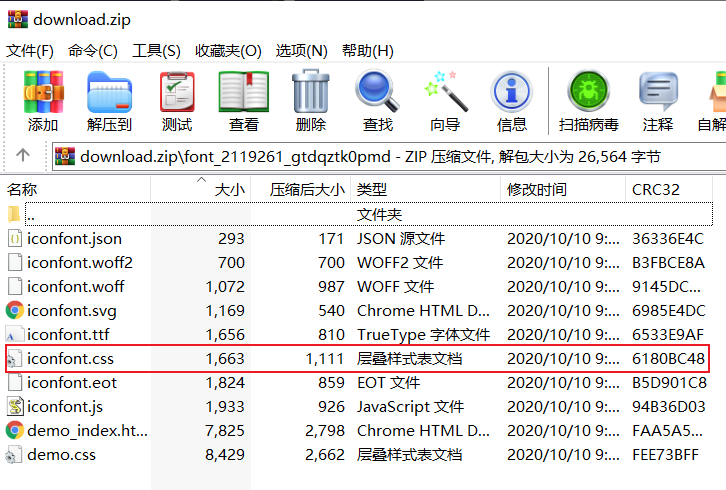Image resolution: width=726 pixels, height=490 pixels.
Task: Select file name demo_index.ht...
Action: [87, 431]
